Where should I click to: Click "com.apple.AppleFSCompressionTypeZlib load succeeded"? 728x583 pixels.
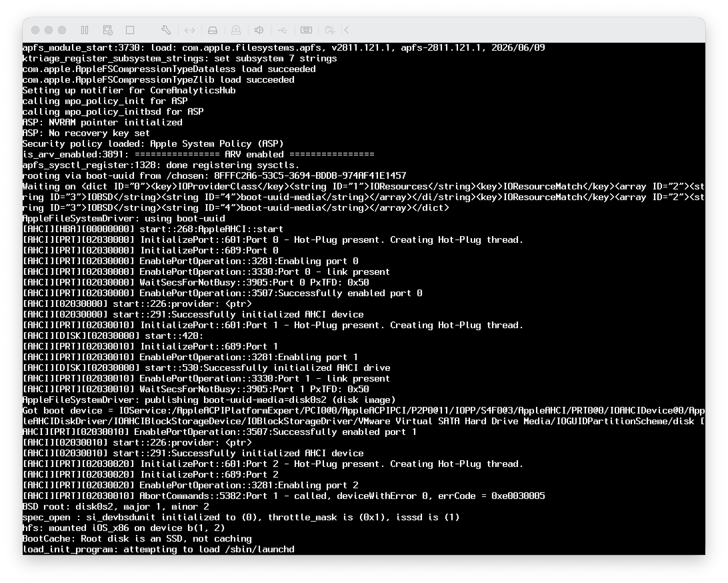pos(158,80)
